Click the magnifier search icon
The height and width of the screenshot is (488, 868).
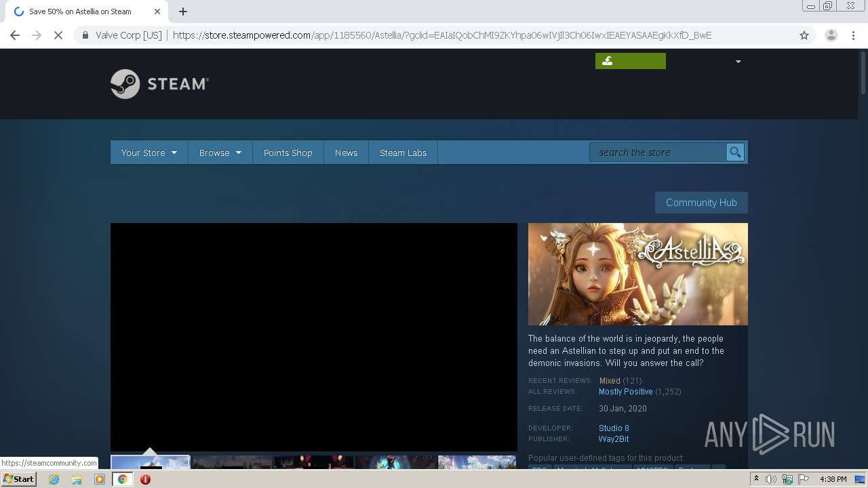(x=735, y=152)
